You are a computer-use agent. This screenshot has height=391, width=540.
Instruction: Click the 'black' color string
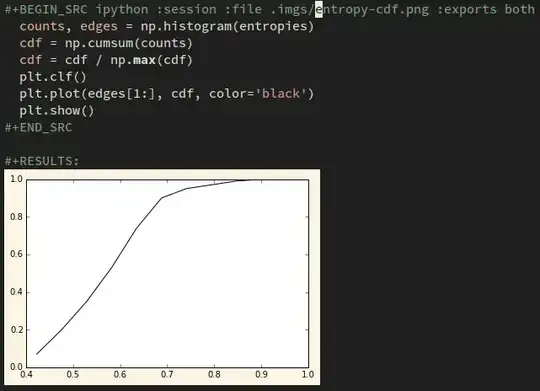point(281,94)
